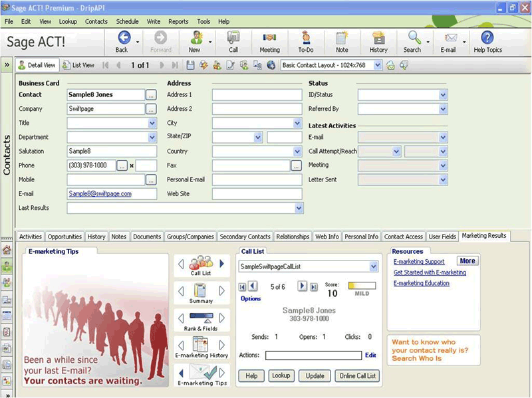Click the Sample8@swiftpage.com email link
This screenshot has height=398, width=532.
tap(100, 193)
